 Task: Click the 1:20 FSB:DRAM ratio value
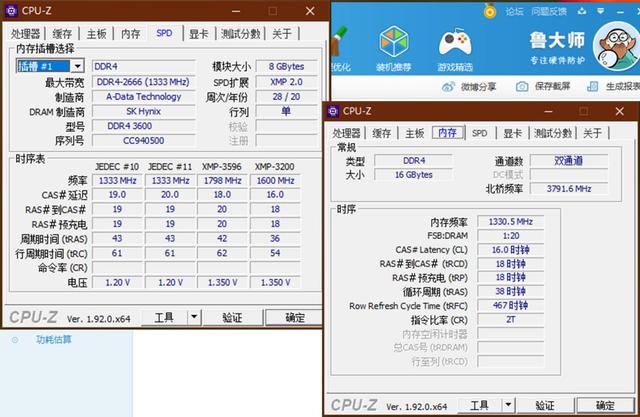pyautogui.click(x=511, y=236)
